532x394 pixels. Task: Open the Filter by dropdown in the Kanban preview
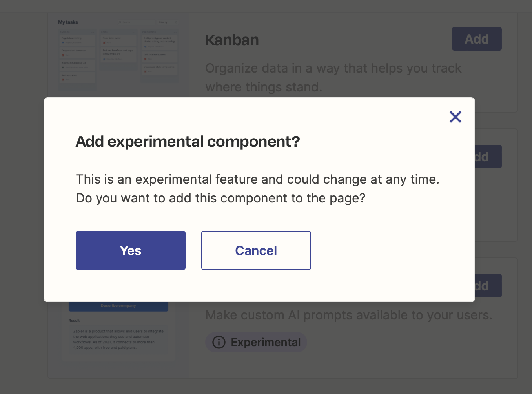168,22
